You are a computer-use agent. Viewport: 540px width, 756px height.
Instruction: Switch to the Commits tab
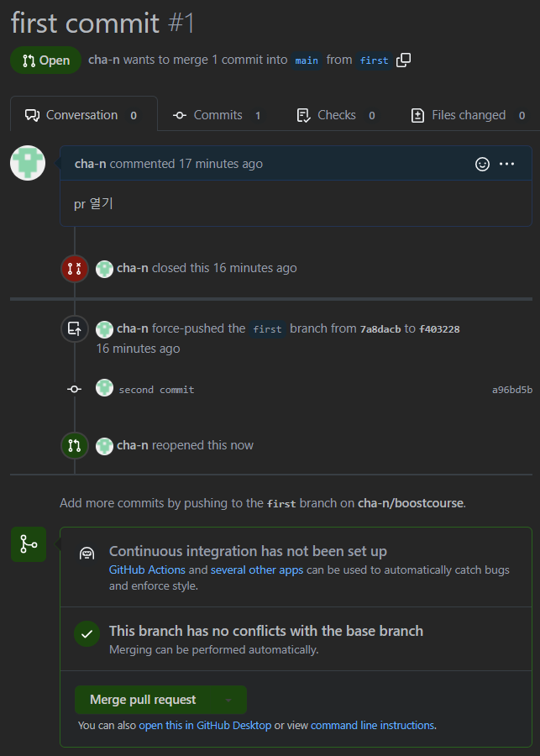(218, 115)
